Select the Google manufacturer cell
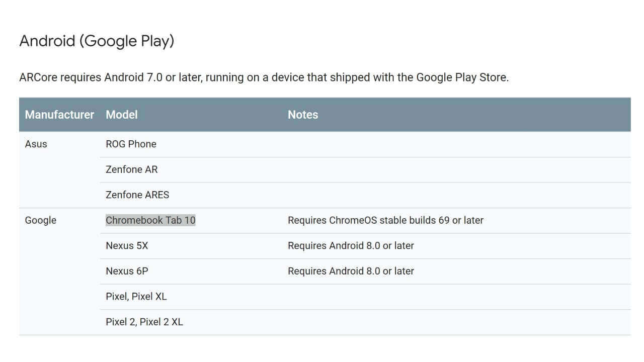This screenshot has height=362, width=644. pos(40,220)
